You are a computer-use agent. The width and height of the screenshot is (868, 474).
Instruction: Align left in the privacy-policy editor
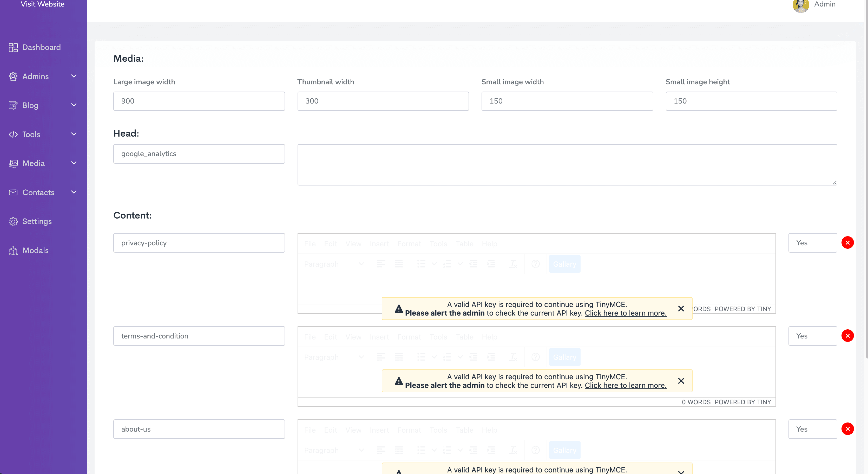click(381, 264)
